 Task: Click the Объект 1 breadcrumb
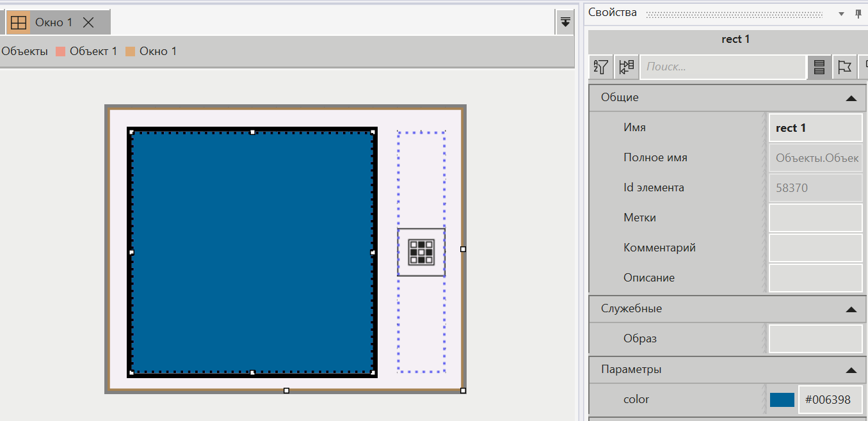pyautogui.click(x=93, y=51)
